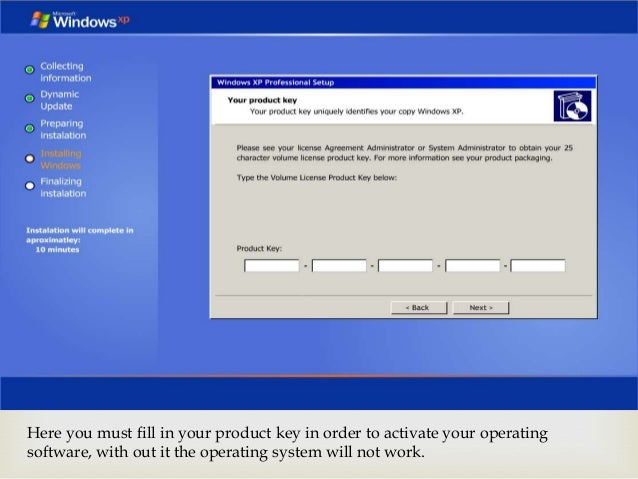Click 'Your product key uniquely identifies' subtitle
Screen dimensions: 638x479
[x=356, y=112]
